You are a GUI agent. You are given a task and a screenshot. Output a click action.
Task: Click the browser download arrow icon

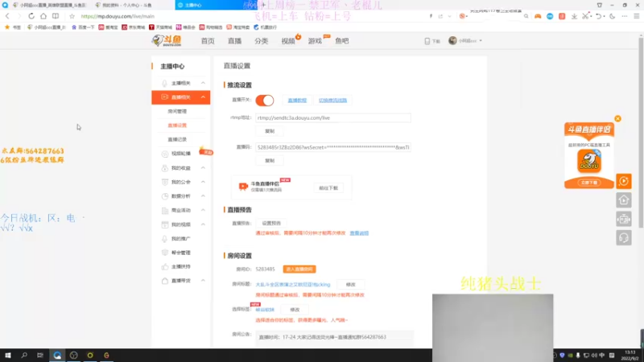[x=574, y=16]
